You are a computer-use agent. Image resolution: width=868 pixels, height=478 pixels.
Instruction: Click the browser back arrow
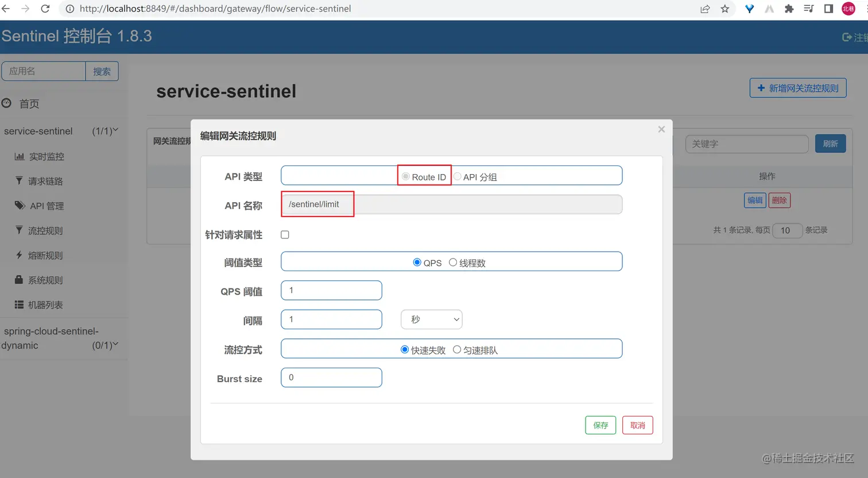(x=6, y=9)
